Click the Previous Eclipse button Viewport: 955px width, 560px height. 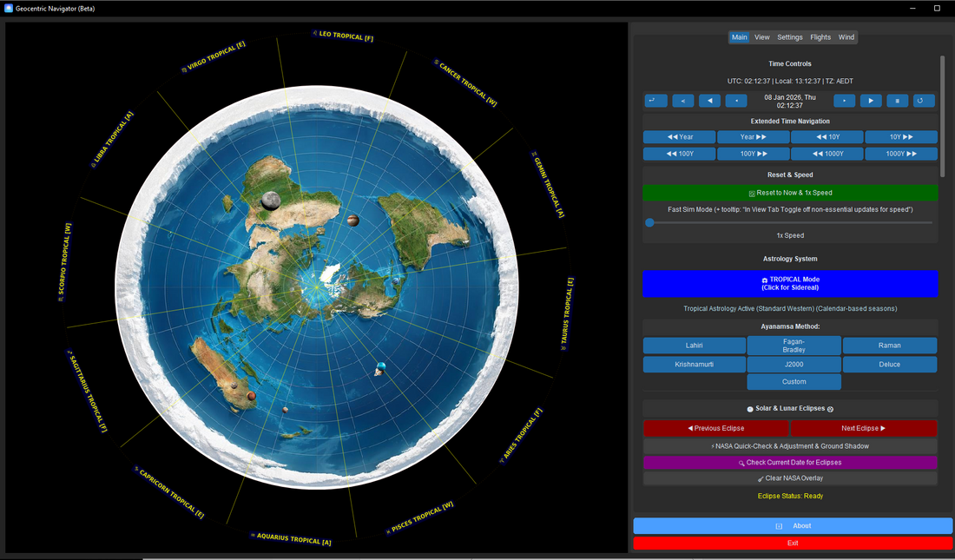pos(716,428)
